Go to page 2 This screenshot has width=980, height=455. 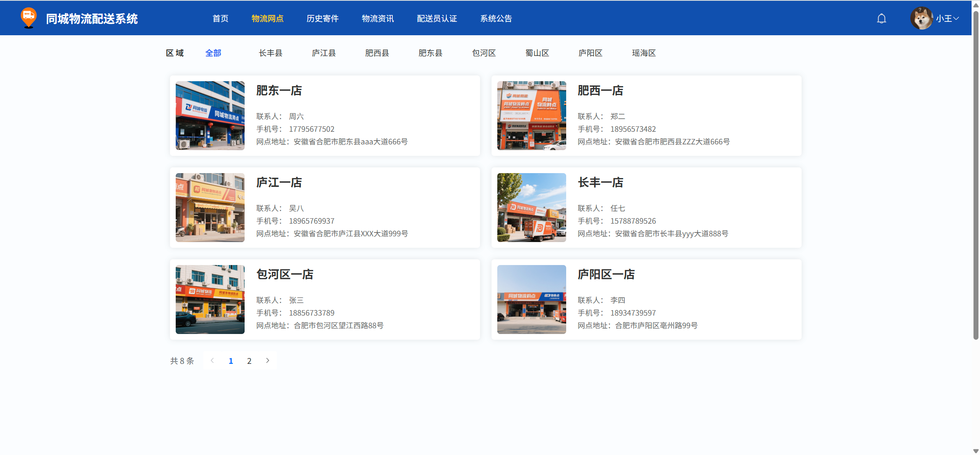(249, 361)
